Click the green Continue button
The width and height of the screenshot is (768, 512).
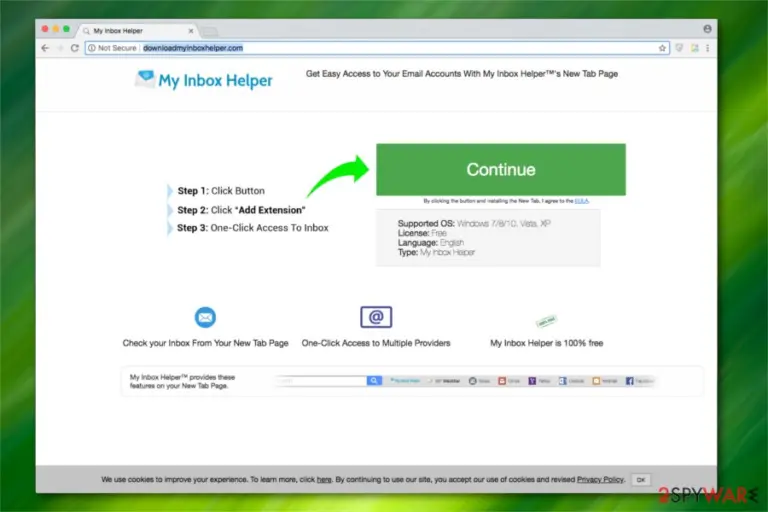click(501, 170)
